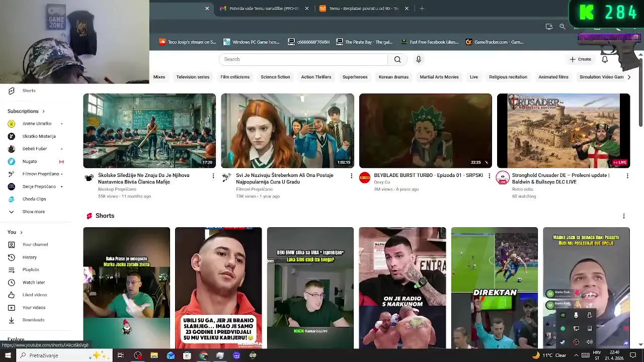
Task: Select the Martial Arts Movies chip
Action: coord(439,77)
